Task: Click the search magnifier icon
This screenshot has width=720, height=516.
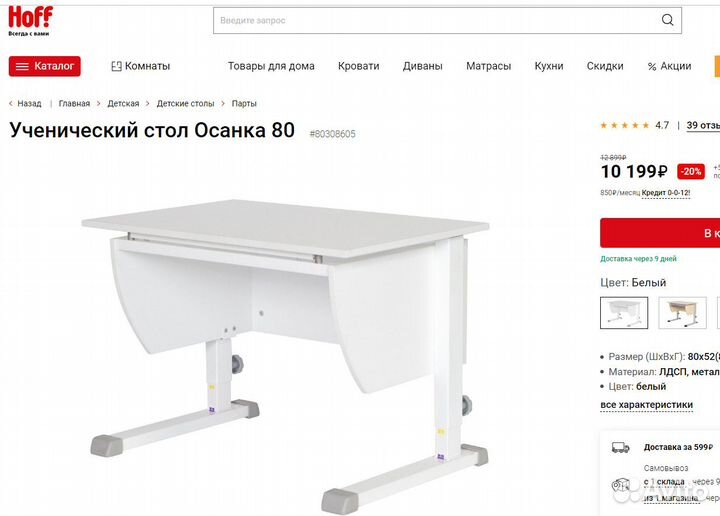Action: point(668,20)
